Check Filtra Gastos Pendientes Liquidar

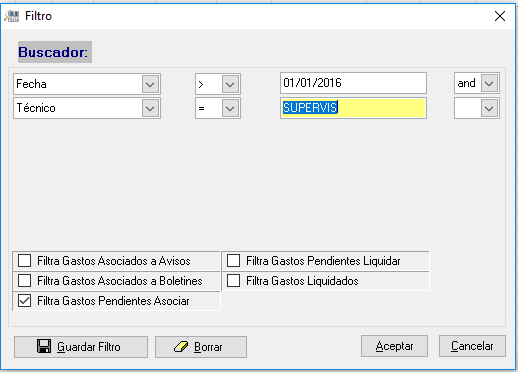(233, 261)
